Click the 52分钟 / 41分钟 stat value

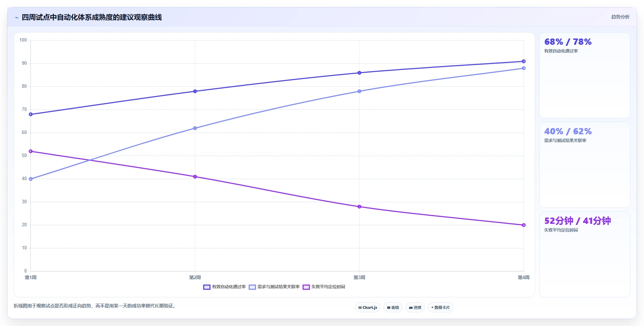[577, 221]
